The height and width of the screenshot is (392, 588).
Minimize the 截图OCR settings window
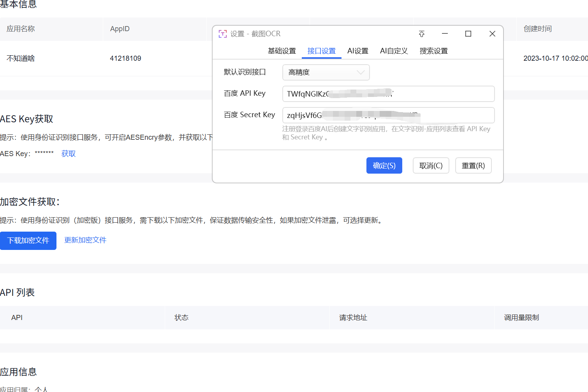click(x=445, y=34)
